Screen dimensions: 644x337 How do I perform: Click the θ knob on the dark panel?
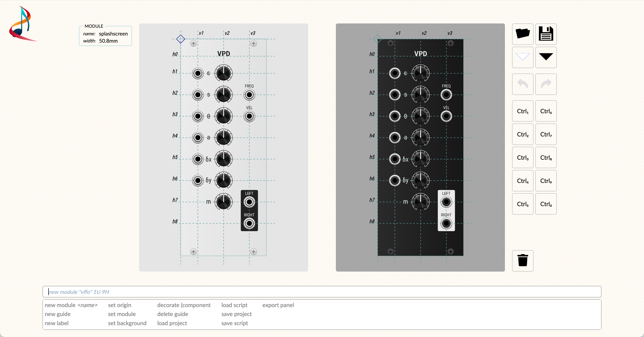point(420,116)
